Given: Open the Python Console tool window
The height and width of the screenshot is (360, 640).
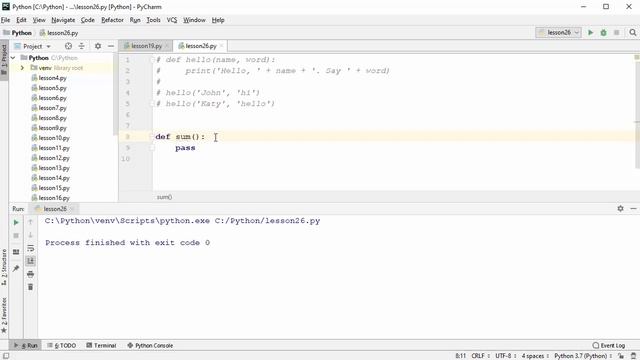Looking at the screenshot, I should pyautogui.click(x=150, y=345).
